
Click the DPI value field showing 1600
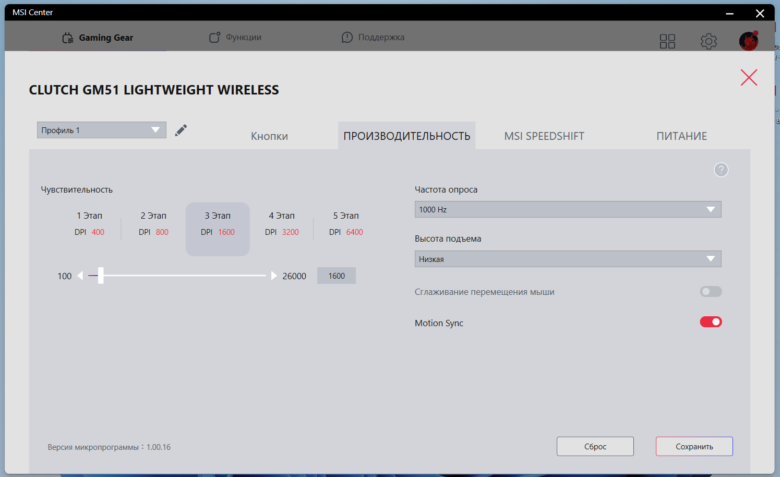[x=336, y=276]
